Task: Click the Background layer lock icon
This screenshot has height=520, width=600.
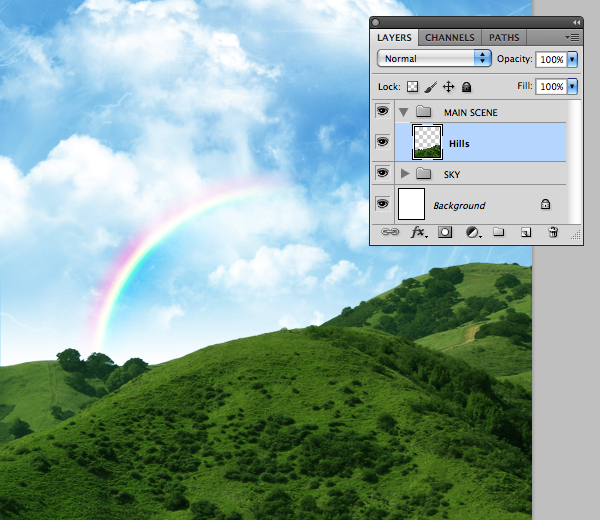Action: click(x=545, y=204)
